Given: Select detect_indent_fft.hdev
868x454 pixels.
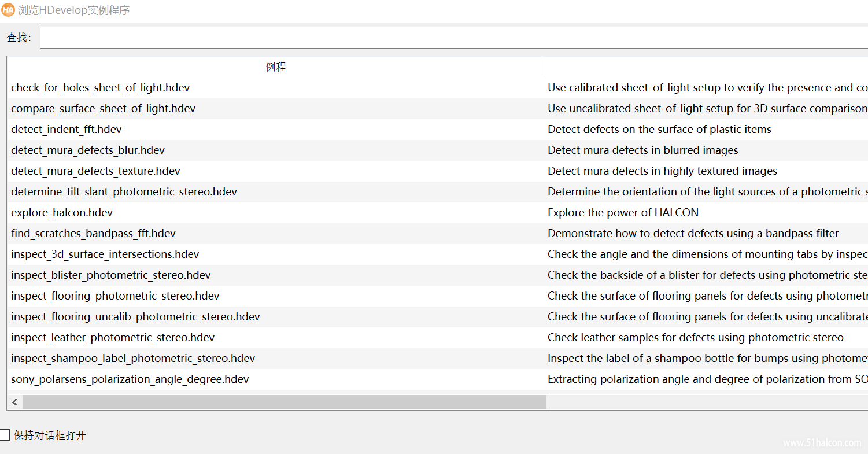Looking at the screenshot, I should [67, 130].
